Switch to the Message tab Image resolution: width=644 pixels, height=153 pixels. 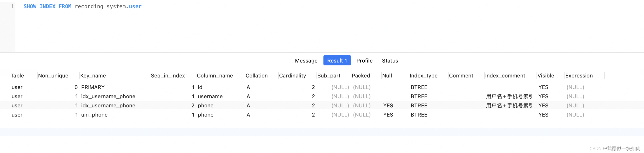pos(306,61)
